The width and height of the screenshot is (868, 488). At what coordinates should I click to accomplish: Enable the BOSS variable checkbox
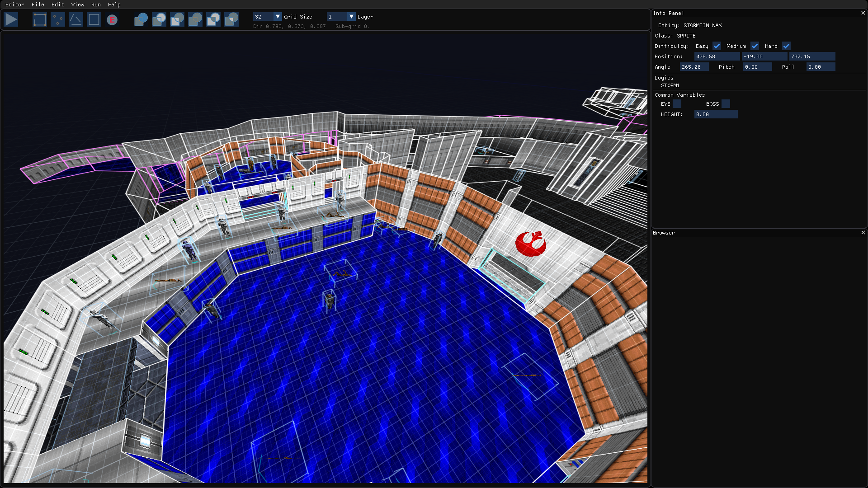click(726, 104)
